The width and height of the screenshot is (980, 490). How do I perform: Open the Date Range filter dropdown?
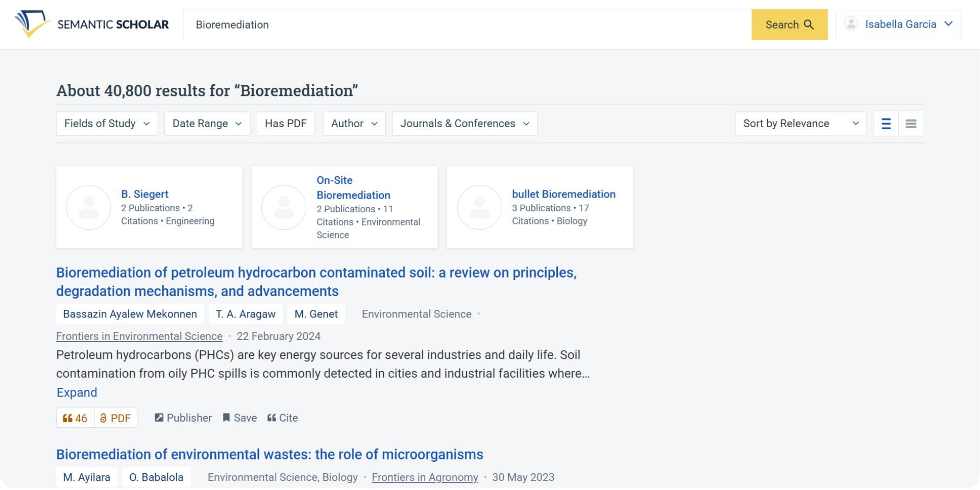[207, 124]
